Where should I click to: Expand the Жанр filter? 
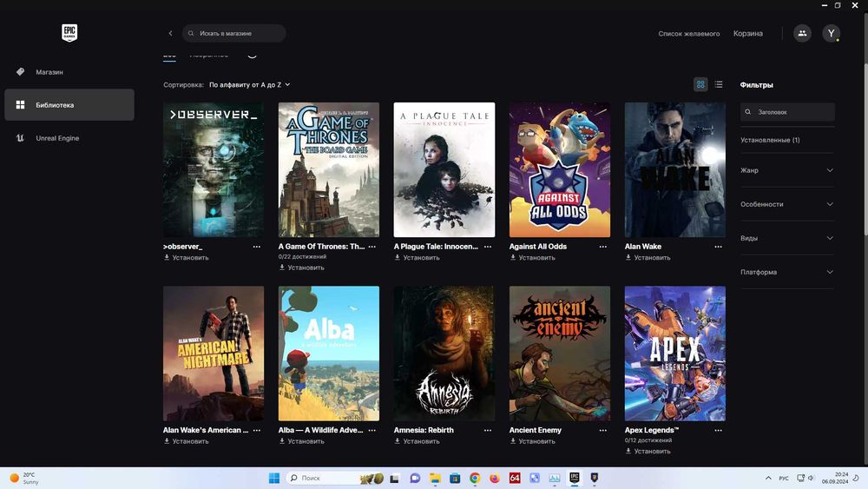point(787,170)
